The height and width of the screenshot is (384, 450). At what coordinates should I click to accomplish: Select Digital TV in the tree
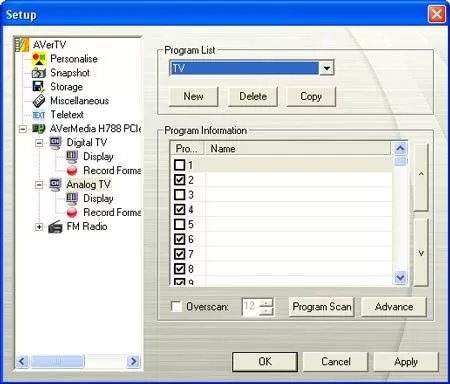(87, 143)
